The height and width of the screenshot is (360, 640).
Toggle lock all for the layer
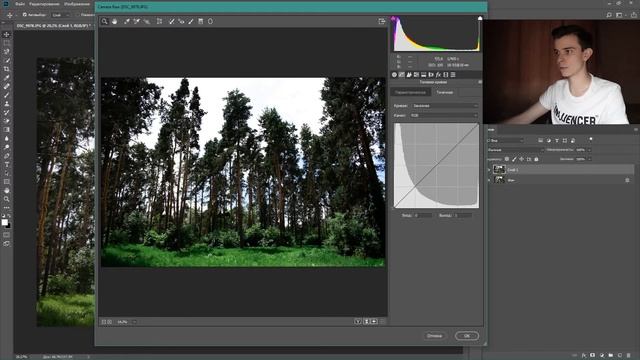(x=536, y=159)
